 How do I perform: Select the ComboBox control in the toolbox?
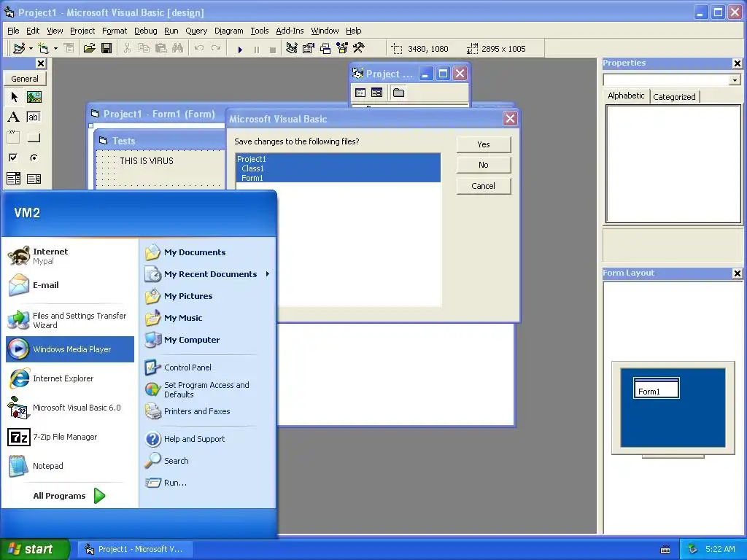pos(14,179)
